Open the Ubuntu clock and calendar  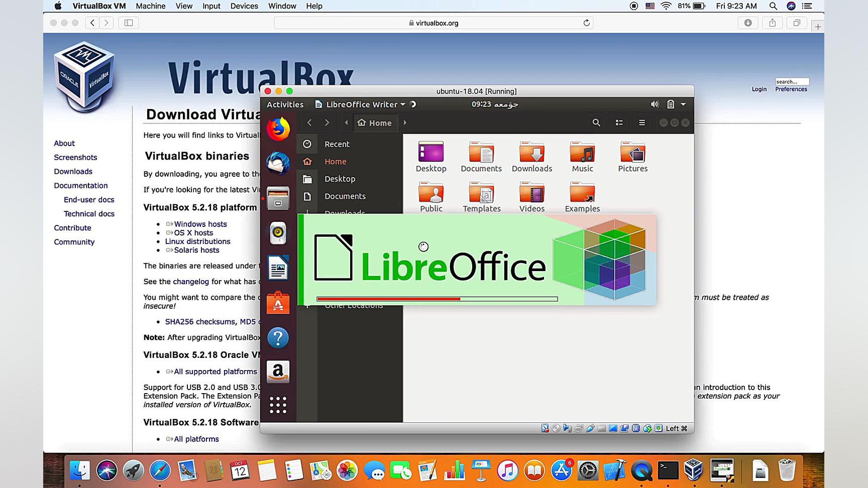click(494, 104)
